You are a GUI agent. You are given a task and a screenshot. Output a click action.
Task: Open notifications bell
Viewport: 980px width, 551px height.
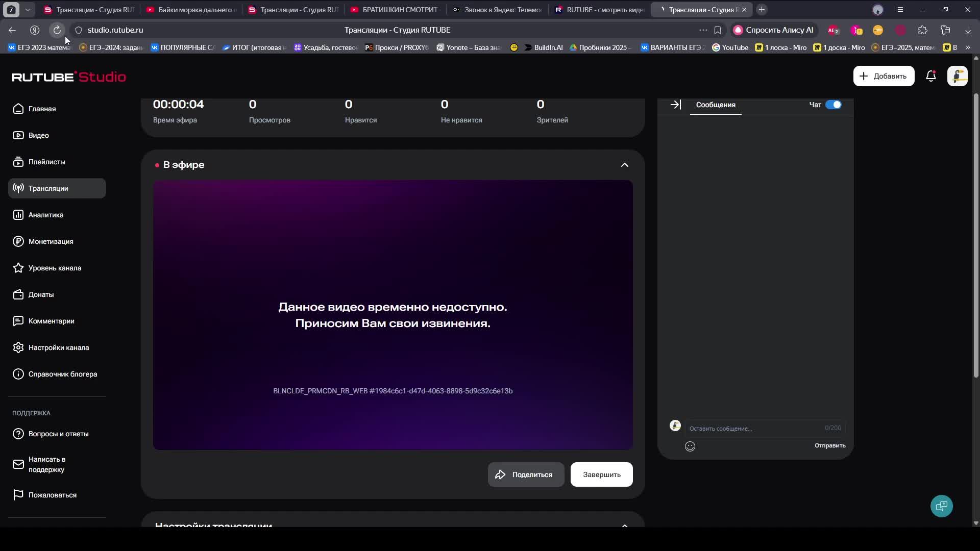[931, 76]
